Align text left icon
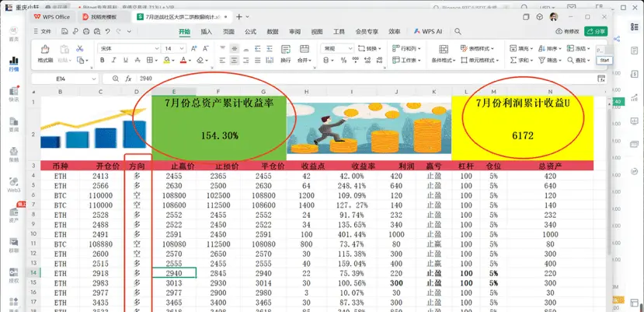This screenshot has width=644, height=312. 222,60
